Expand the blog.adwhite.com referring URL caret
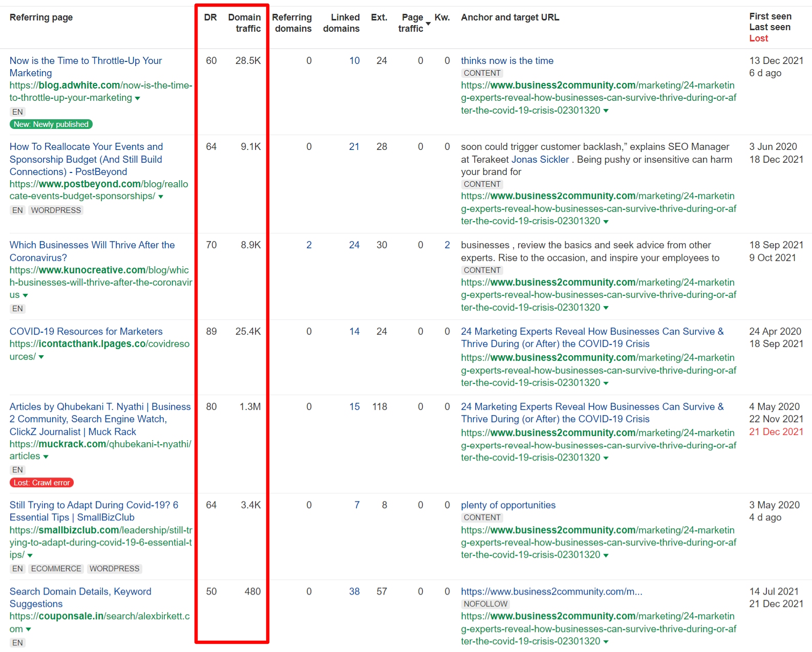The width and height of the screenshot is (812, 652). (137, 98)
